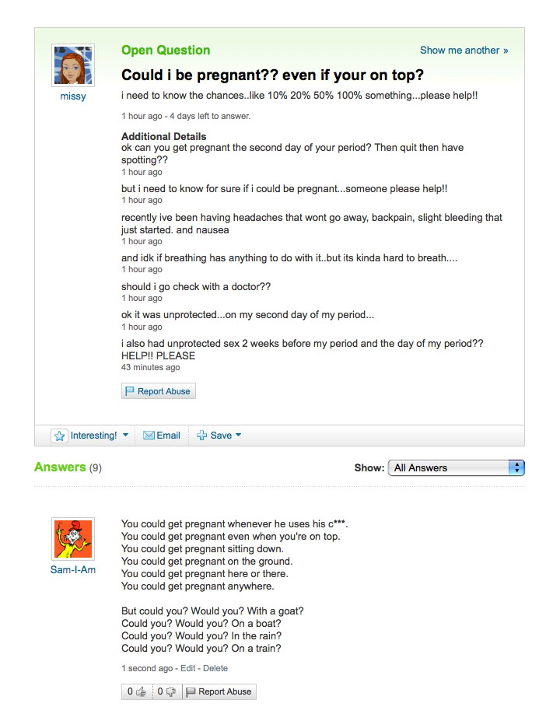Click the Save plus icon
560x728 pixels.
click(201, 436)
